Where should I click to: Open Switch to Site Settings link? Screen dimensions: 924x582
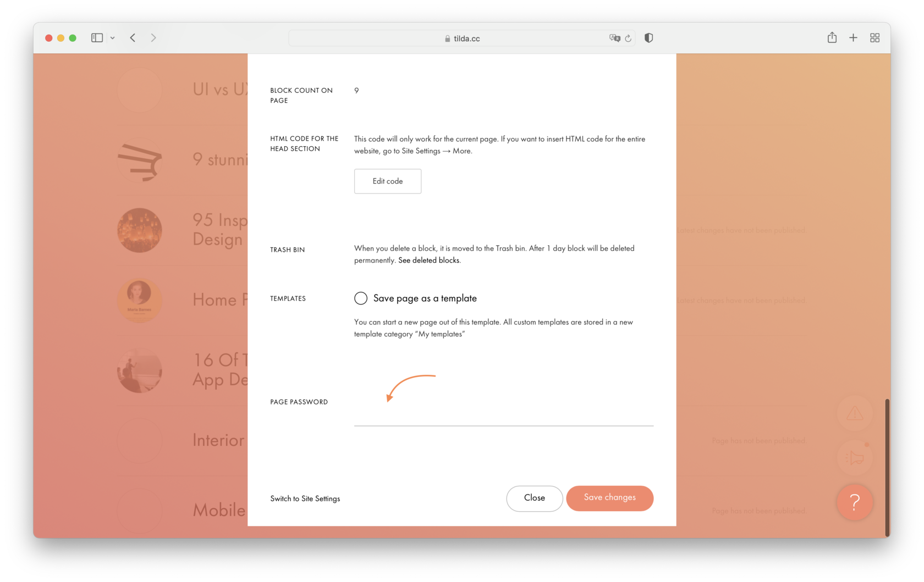click(x=305, y=498)
